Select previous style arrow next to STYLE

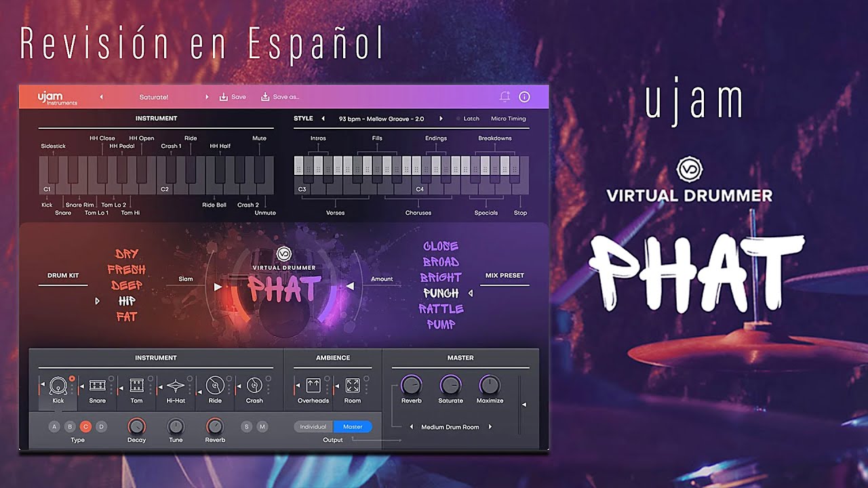tap(323, 119)
